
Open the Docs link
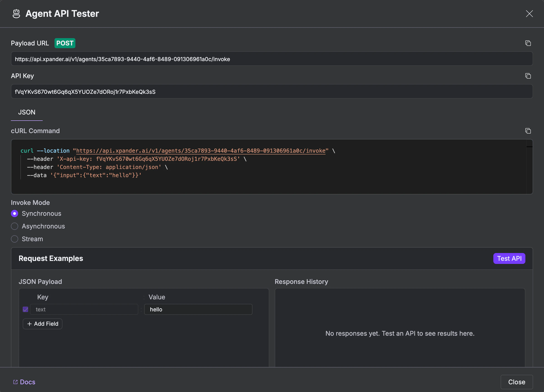pyautogui.click(x=24, y=382)
